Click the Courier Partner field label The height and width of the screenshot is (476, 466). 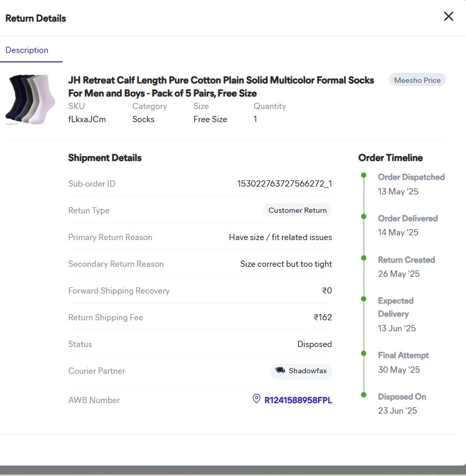pos(97,371)
